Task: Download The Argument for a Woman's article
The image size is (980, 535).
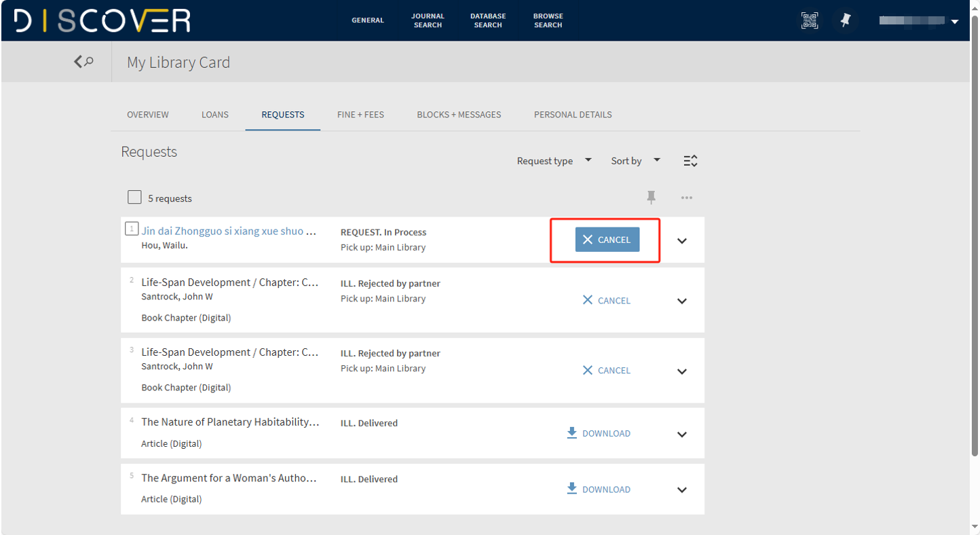Action: click(x=599, y=489)
